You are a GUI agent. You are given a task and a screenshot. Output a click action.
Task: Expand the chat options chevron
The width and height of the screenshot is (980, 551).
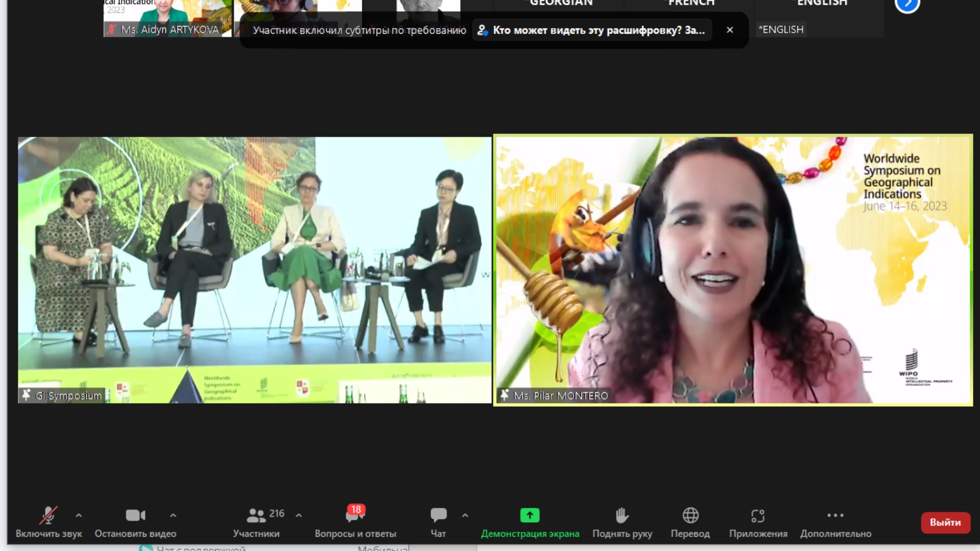[x=465, y=516]
